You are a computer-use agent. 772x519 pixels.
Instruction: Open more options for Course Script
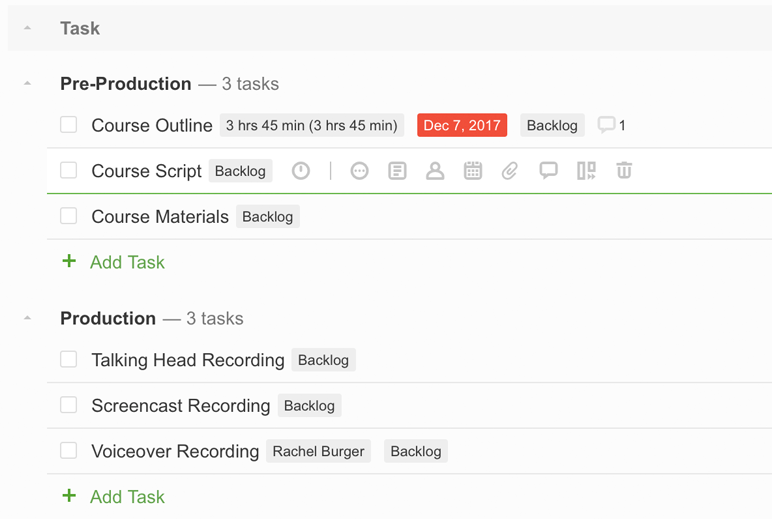click(x=359, y=171)
